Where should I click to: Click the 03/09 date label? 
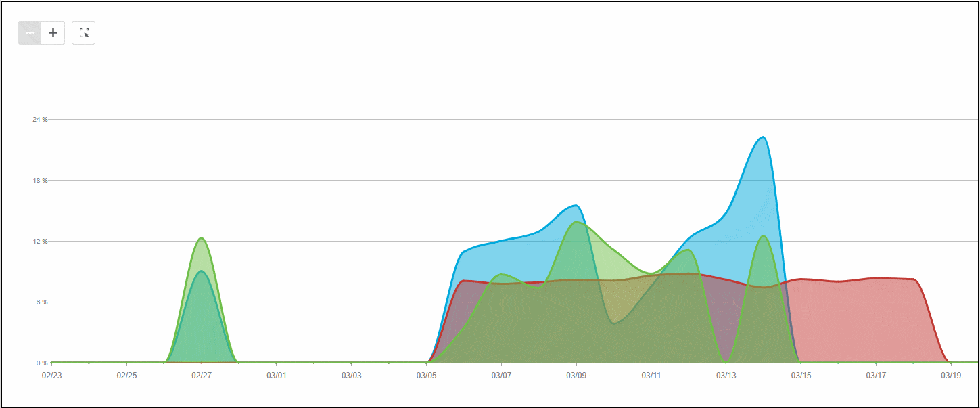tap(576, 374)
